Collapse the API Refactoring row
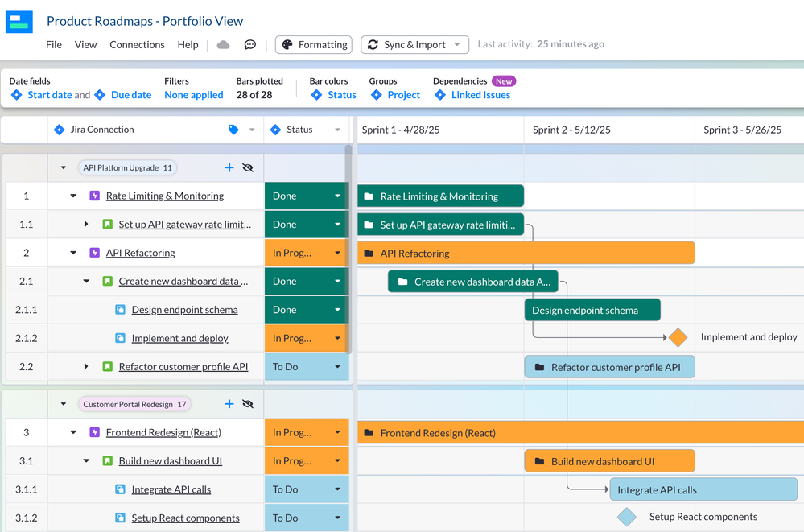804x532 pixels. coord(73,253)
